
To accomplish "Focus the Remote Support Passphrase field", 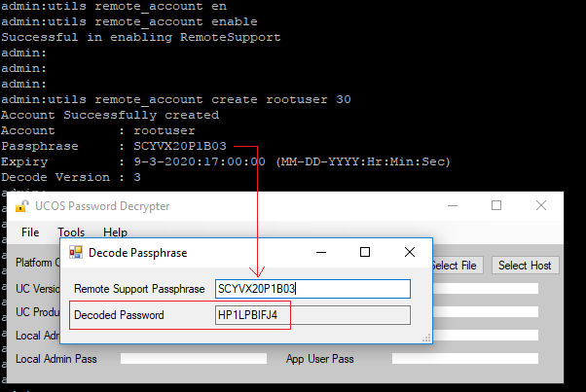I will 312,289.
